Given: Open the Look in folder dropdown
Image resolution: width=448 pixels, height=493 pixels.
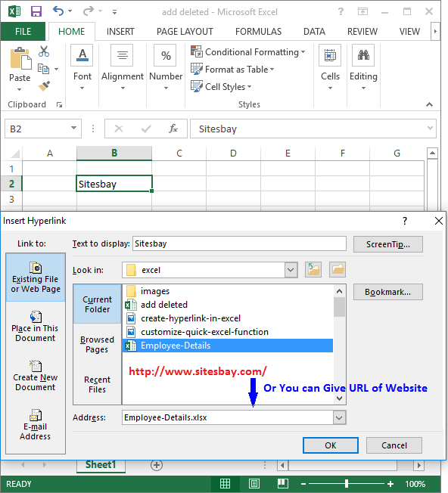Looking at the screenshot, I should point(291,270).
